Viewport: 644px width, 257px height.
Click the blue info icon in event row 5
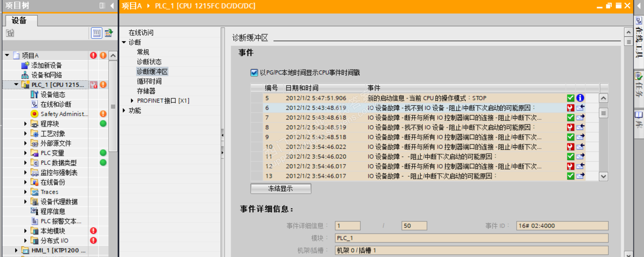point(580,98)
